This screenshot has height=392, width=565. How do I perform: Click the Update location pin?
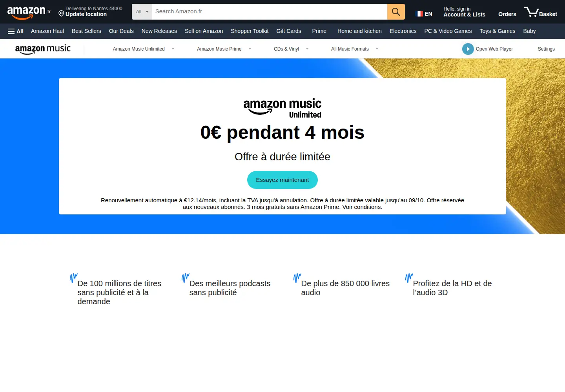pyautogui.click(x=61, y=14)
